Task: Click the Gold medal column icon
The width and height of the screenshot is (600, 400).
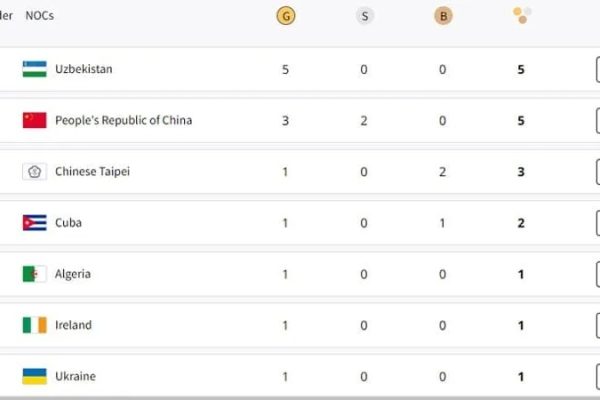Action: [286, 16]
